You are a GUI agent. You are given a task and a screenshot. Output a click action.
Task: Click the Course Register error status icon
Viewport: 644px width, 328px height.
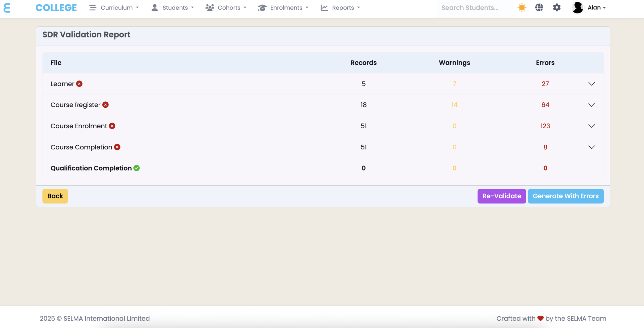point(105,105)
